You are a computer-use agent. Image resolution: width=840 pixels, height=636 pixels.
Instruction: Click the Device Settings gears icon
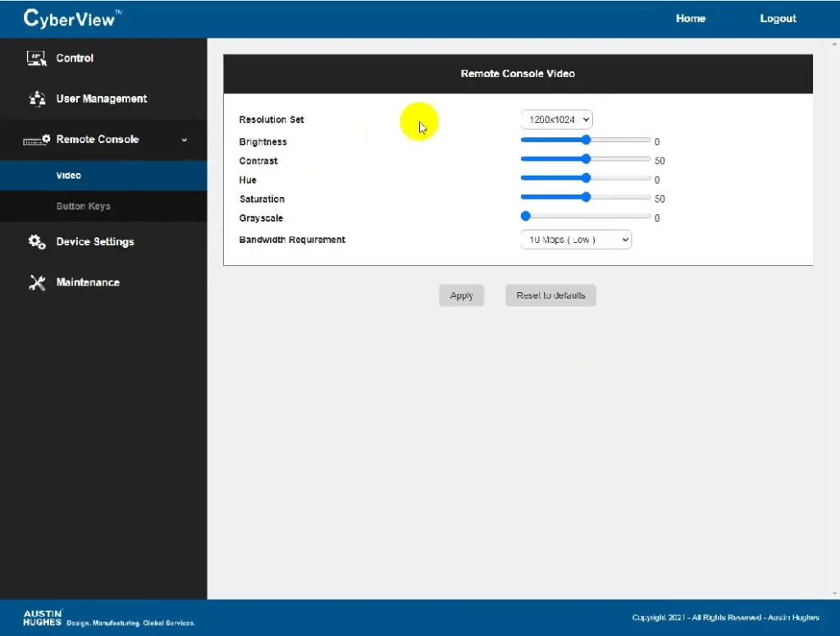click(x=37, y=241)
